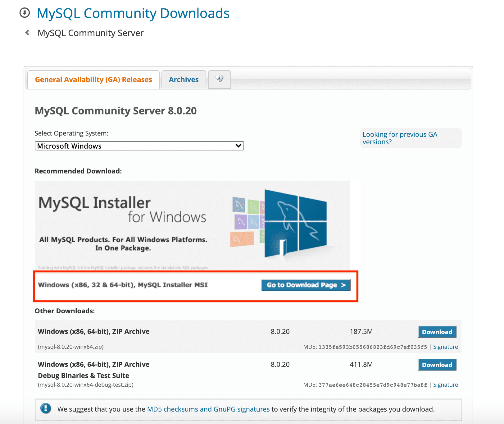Click Signature link for mysql-8.0.20-winx64.zip
Image resolution: width=504 pixels, height=424 pixels.
(x=445, y=347)
